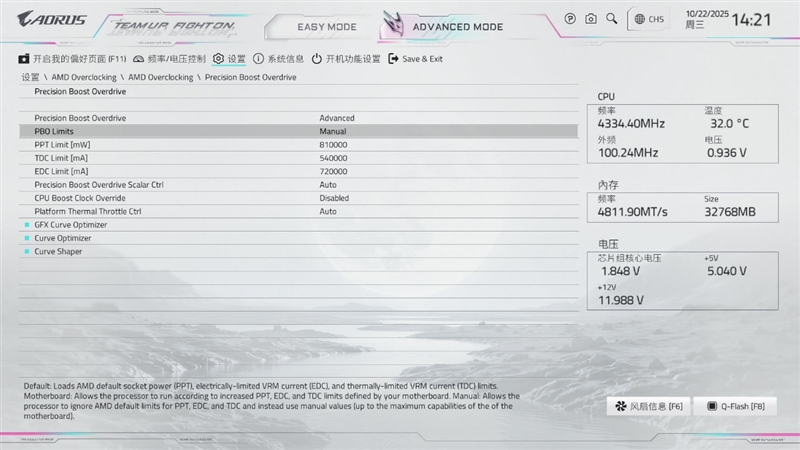Launch Q-Flash [F8]
The image size is (800, 450).
735,406
